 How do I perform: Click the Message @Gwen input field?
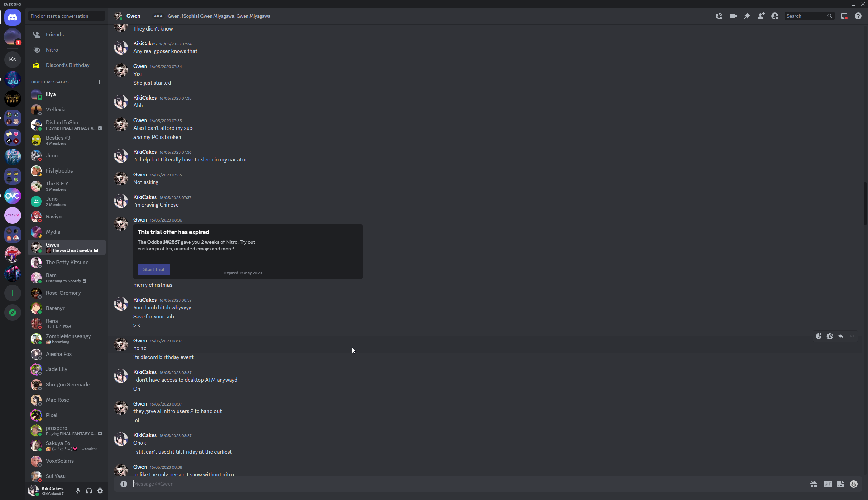point(469,484)
